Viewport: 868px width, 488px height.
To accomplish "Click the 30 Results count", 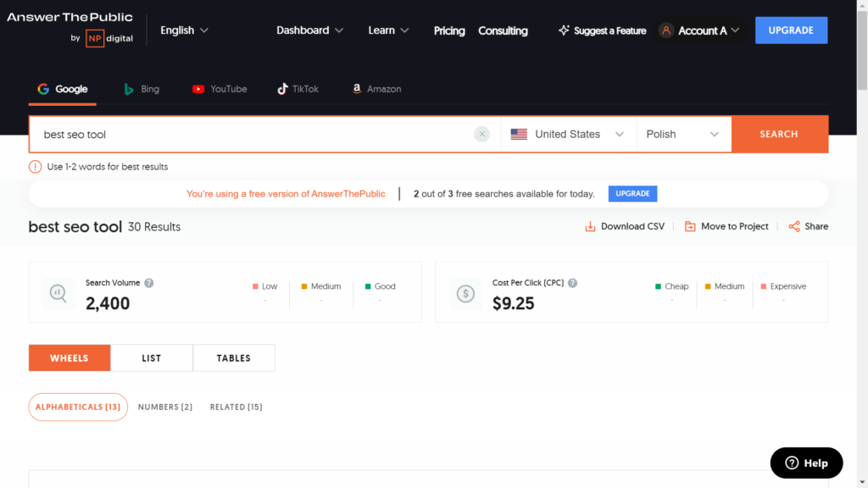I will tap(154, 227).
